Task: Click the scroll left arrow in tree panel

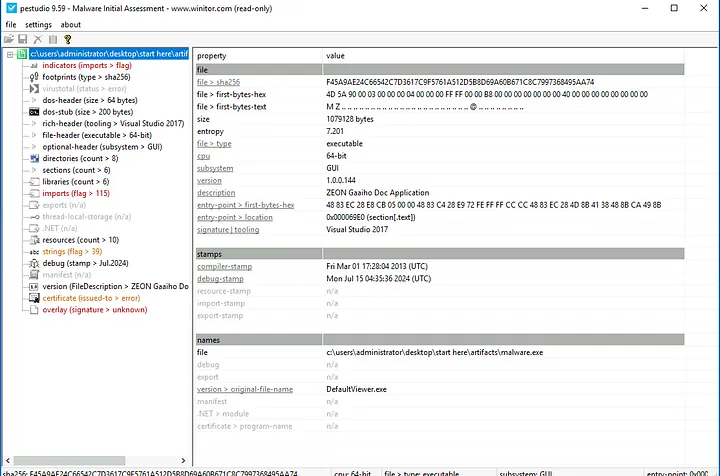Action: click(x=7, y=460)
